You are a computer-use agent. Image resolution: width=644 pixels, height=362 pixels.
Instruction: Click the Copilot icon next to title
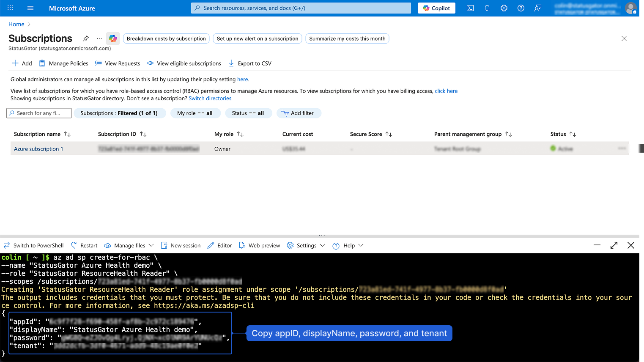click(x=113, y=38)
